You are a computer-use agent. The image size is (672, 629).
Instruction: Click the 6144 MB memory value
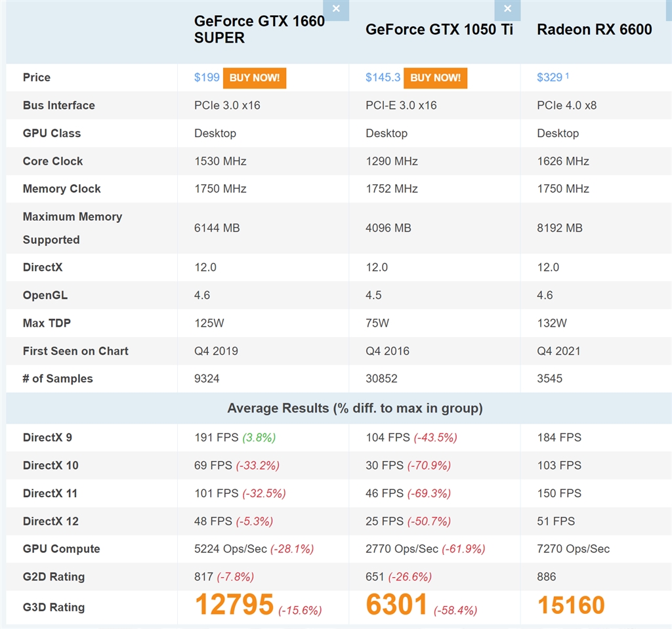click(217, 228)
